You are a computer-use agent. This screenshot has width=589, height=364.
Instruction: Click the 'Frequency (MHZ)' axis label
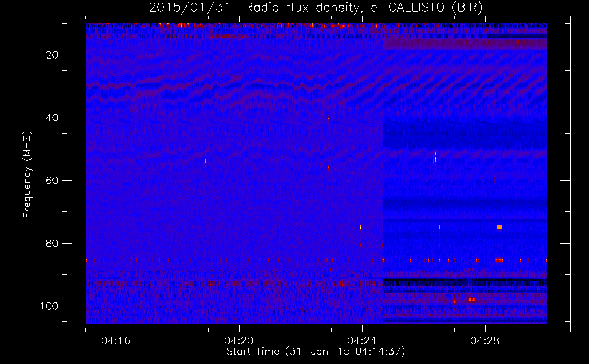click(27, 174)
